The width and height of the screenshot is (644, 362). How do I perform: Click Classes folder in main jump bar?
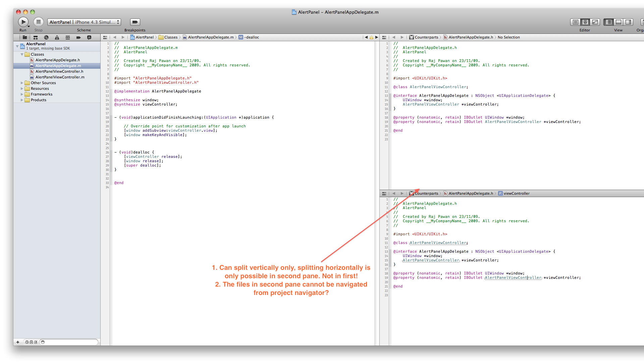168,37
